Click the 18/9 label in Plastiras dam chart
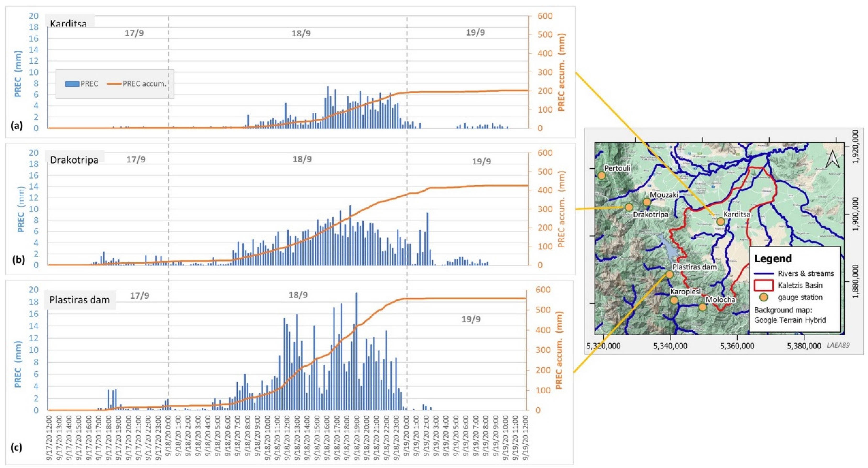The width and height of the screenshot is (868, 468). (298, 295)
